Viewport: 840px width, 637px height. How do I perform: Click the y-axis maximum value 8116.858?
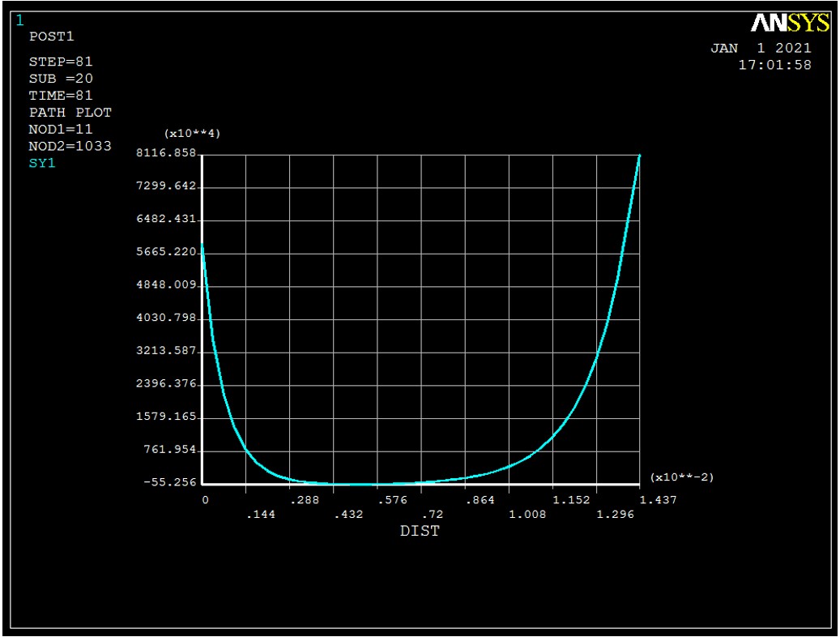(x=168, y=153)
